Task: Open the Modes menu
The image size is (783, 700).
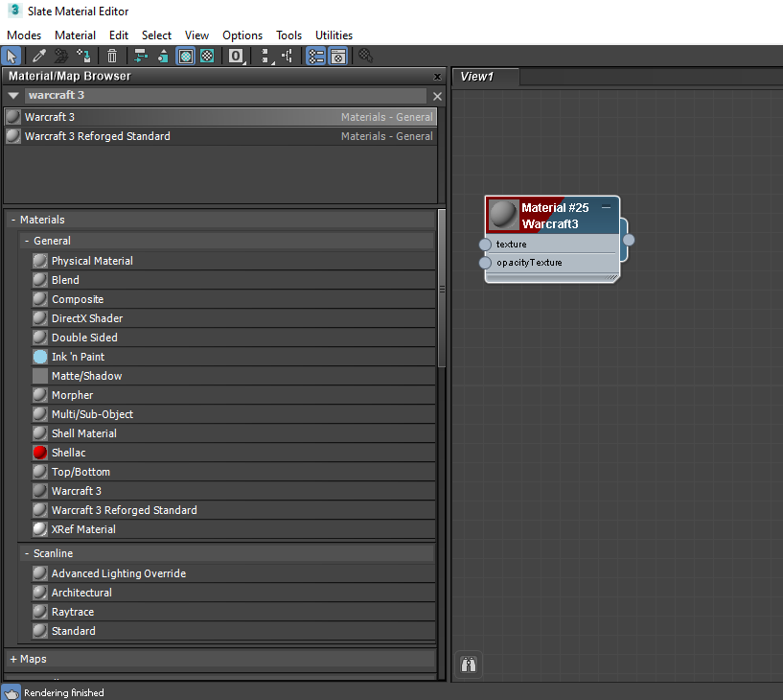Action: pos(24,35)
